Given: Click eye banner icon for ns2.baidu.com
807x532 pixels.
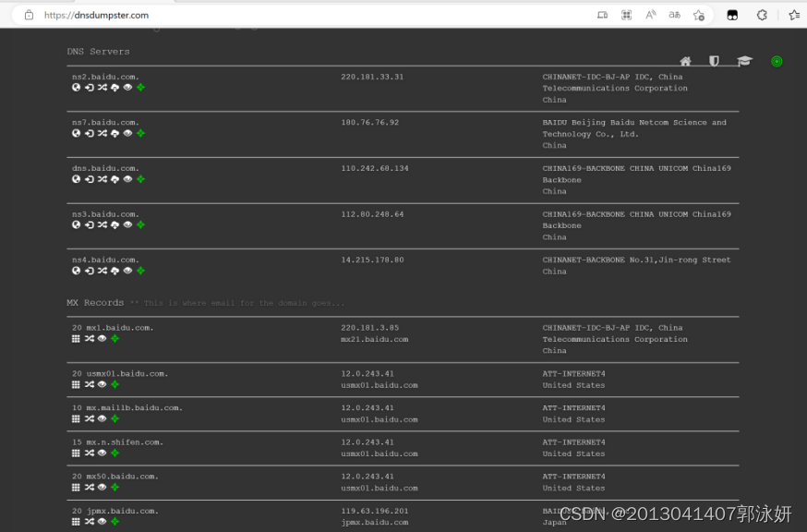Looking at the screenshot, I should pyautogui.click(x=127, y=88).
